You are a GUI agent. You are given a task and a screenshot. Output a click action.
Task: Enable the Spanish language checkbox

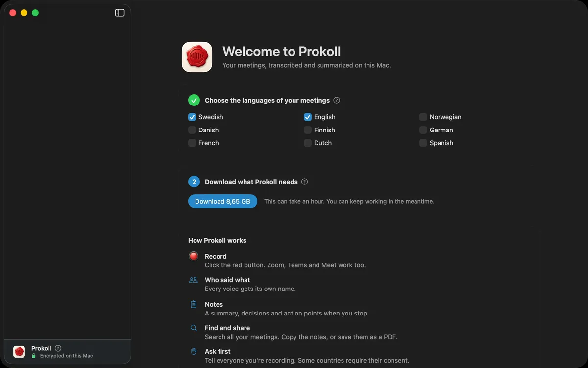[x=423, y=143]
